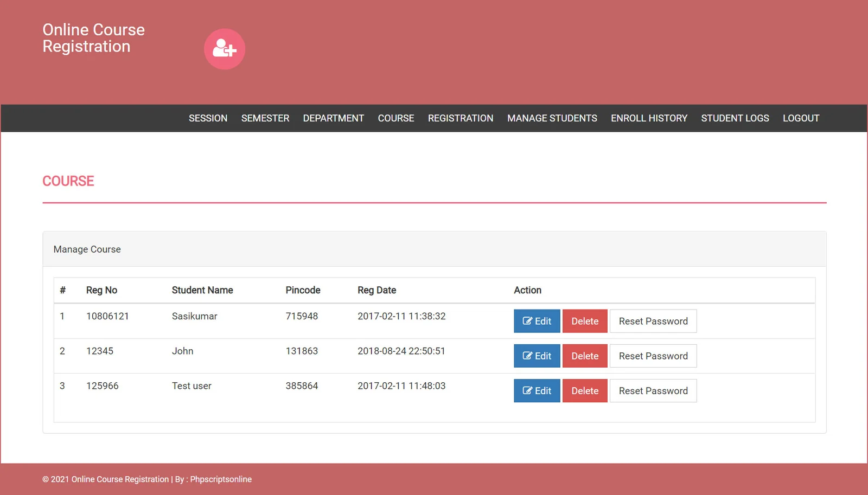This screenshot has height=495, width=868.
Task: Click the add-user logo icon in header
Action: pyautogui.click(x=225, y=49)
